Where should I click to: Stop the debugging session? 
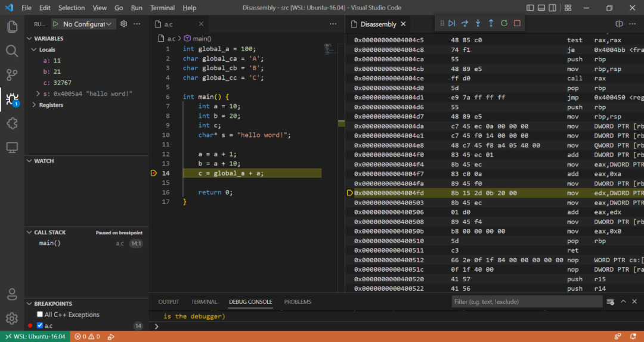click(517, 23)
